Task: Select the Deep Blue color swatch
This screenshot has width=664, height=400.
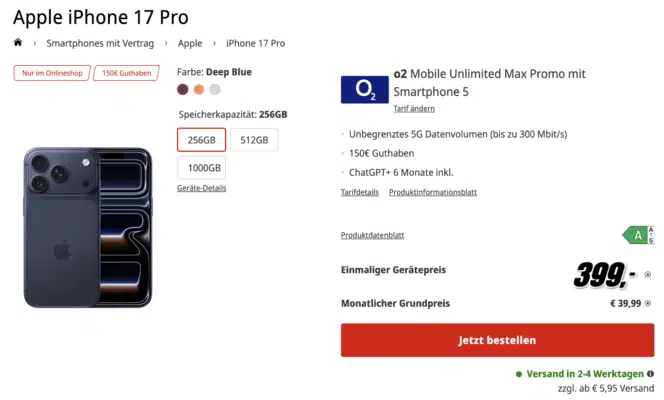Action: [183, 89]
